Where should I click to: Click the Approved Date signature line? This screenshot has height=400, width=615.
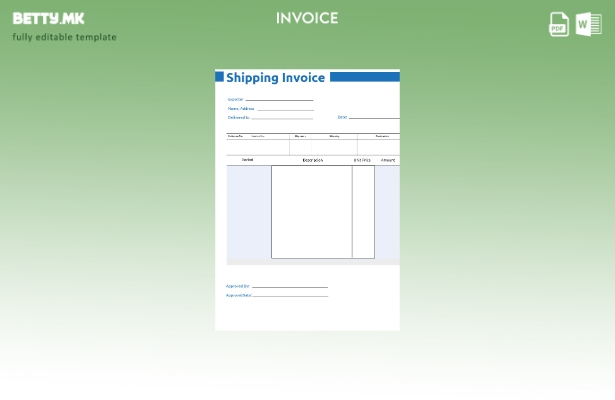tap(290, 296)
